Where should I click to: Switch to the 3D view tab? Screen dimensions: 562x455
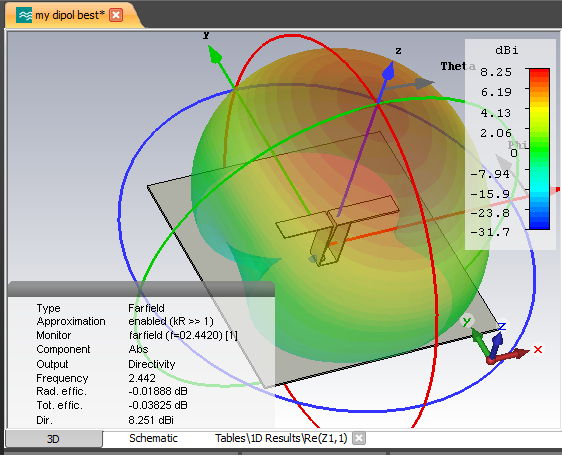point(54,439)
